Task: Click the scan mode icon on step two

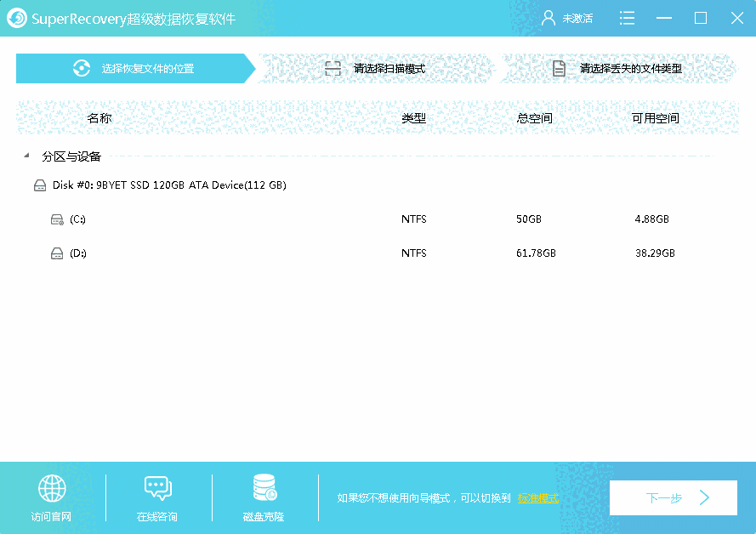Action: pos(333,67)
